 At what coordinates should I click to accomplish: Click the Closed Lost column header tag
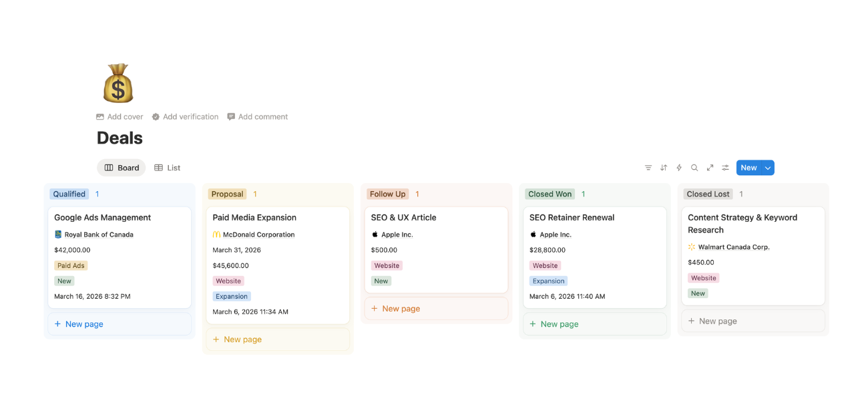pos(708,194)
